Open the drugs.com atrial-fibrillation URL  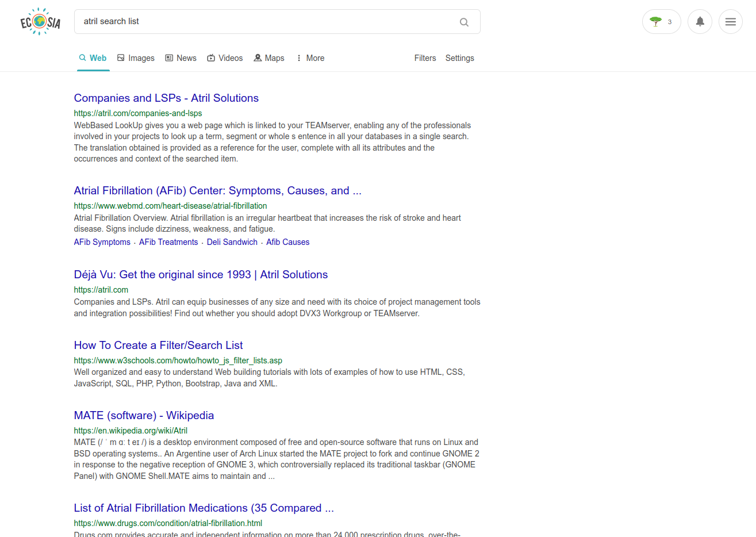[x=168, y=523]
